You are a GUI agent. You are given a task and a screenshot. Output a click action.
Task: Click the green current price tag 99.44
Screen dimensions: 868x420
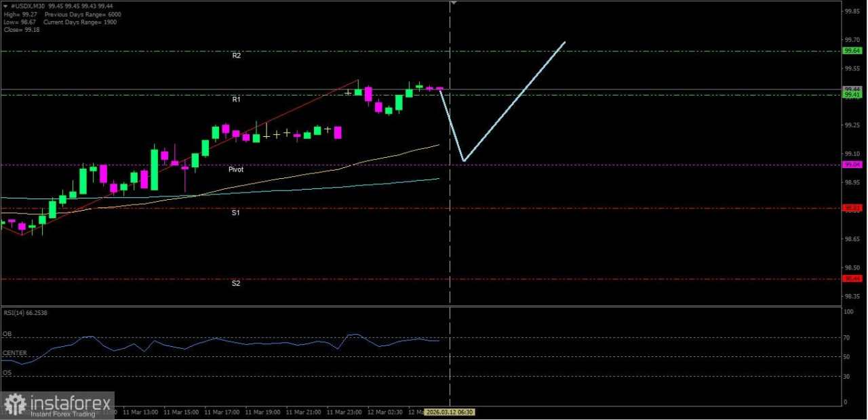[851, 88]
